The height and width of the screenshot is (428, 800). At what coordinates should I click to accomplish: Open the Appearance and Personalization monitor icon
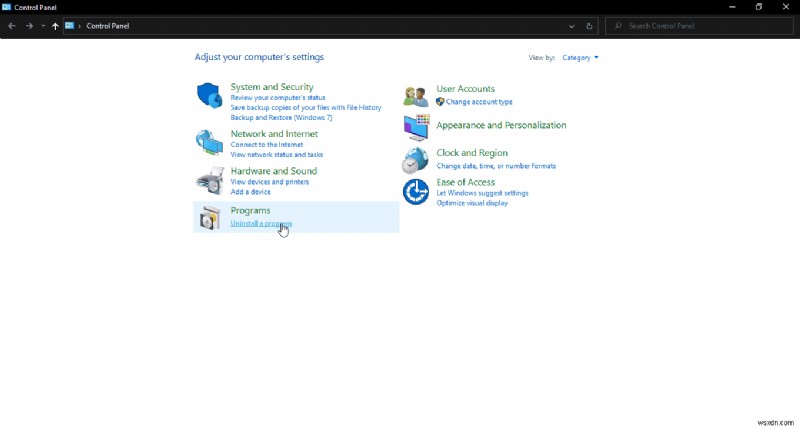click(416, 127)
